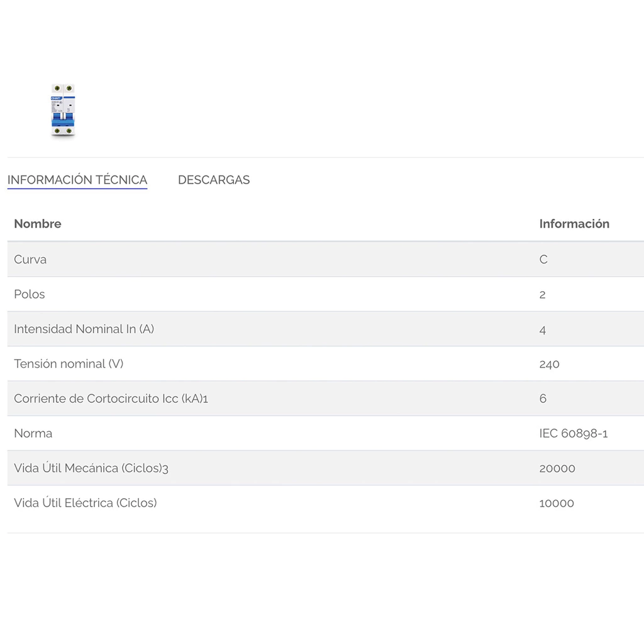Click the Intensidad Nominal value 4
This screenshot has width=644, height=644.
tap(543, 330)
